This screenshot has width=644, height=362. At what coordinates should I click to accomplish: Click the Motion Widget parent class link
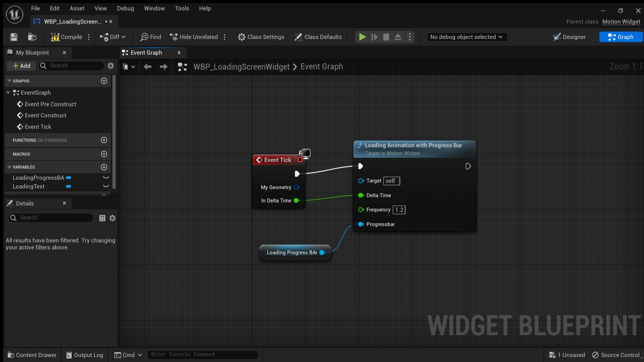(x=621, y=22)
